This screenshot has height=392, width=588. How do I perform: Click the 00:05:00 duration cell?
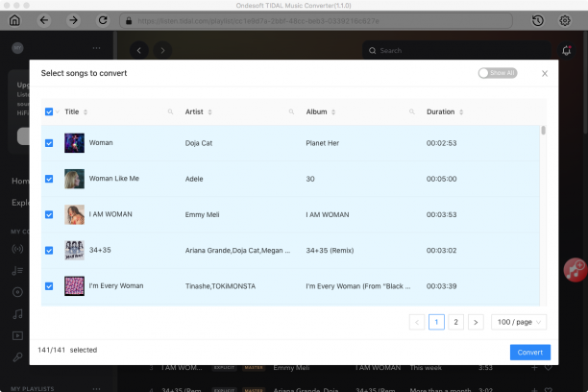pos(441,179)
